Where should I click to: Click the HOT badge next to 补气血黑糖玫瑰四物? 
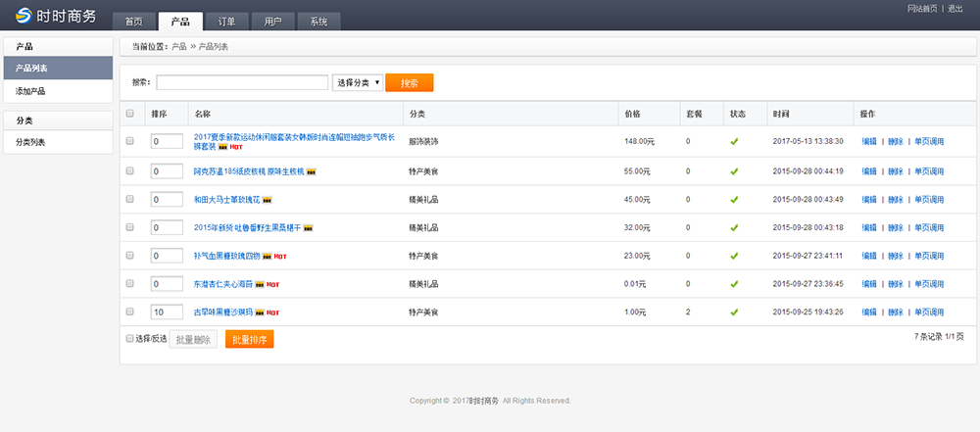coord(279,257)
